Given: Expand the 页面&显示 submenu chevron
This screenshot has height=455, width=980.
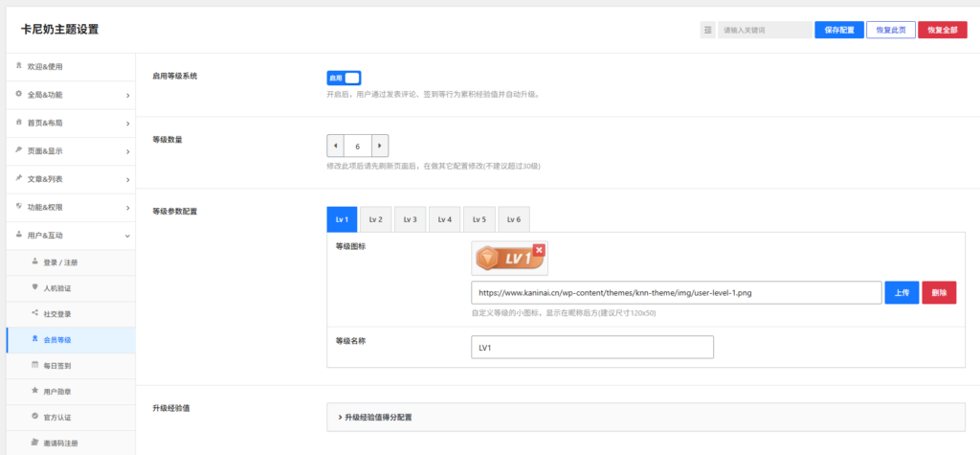Looking at the screenshot, I should click(127, 152).
